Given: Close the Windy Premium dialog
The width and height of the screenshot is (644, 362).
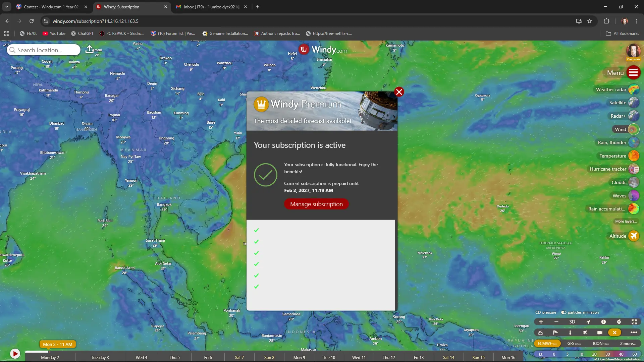Looking at the screenshot, I should [x=399, y=92].
